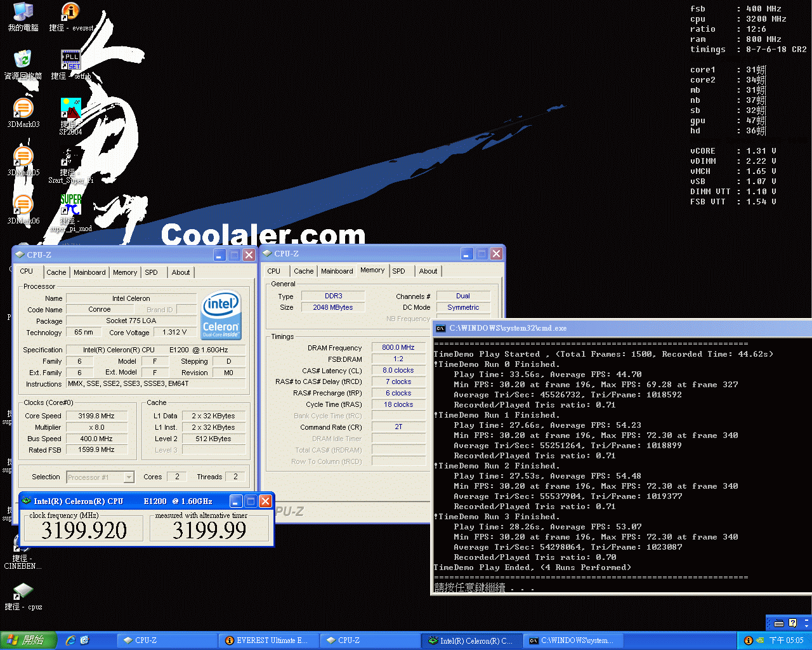812x650 pixels.
Task: Expand the Processor #1 selection dropdown
Action: point(129,477)
